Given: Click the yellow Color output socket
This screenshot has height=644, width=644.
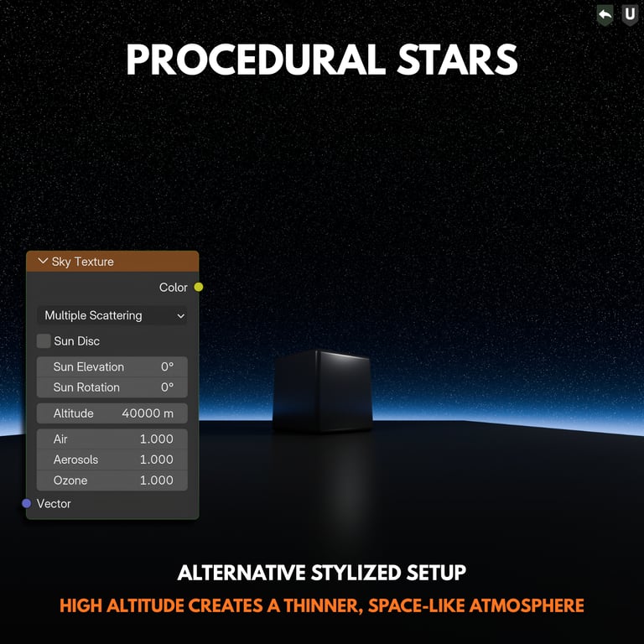Looking at the screenshot, I should point(199,287).
